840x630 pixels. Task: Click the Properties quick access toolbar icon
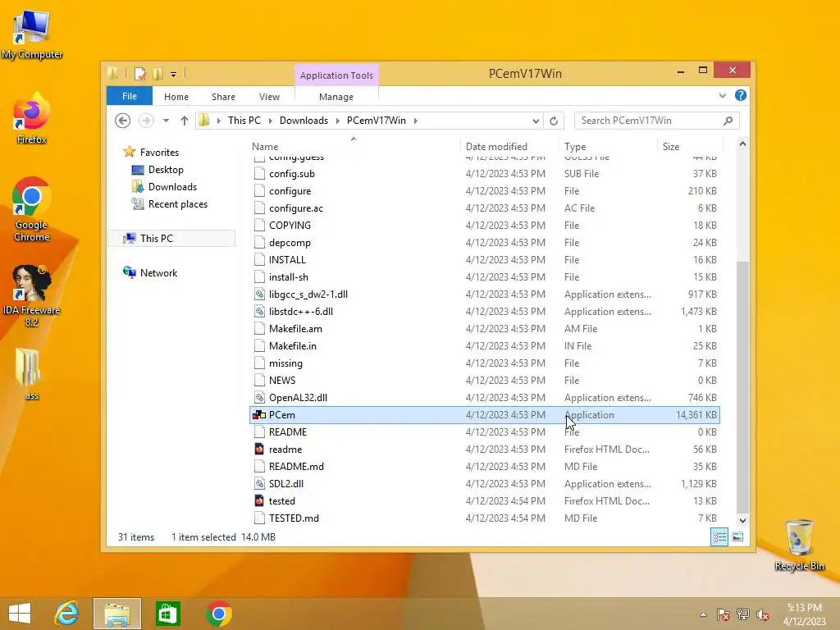pyautogui.click(x=139, y=74)
